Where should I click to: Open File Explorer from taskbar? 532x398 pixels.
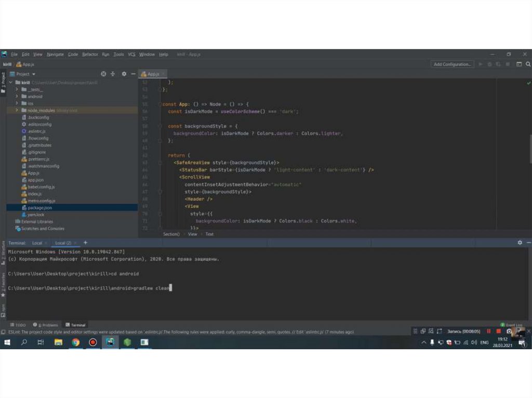click(x=58, y=342)
